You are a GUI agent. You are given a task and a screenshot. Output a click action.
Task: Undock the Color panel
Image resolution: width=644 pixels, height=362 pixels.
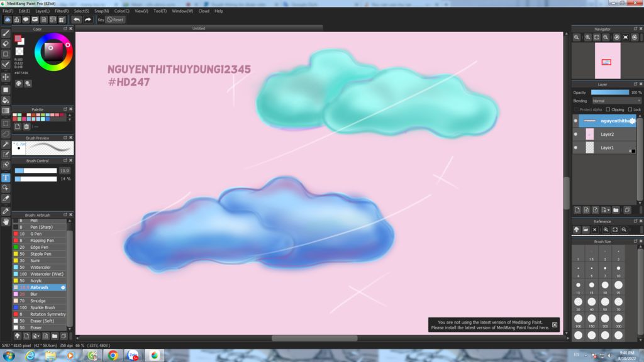click(x=65, y=29)
